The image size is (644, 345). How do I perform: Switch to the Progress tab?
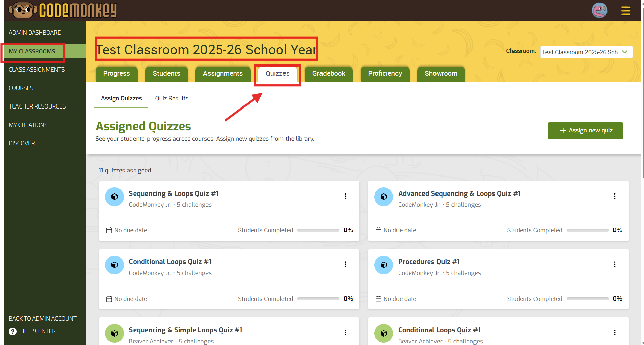pyautogui.click(x=116, y=74)
